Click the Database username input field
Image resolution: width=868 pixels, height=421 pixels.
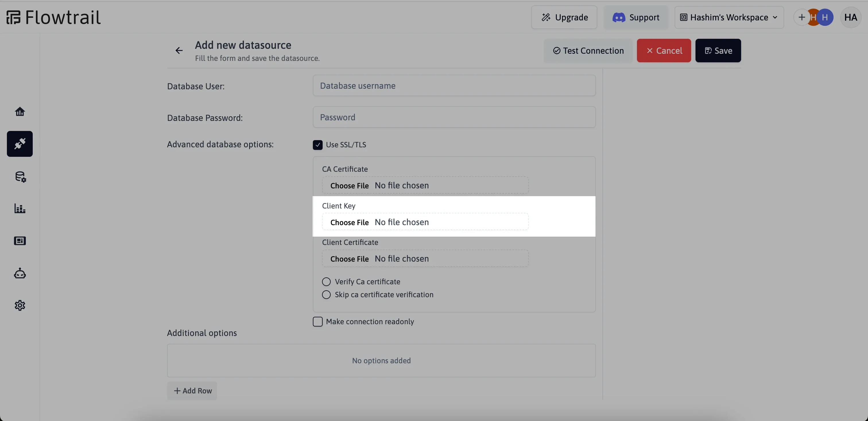click(454, 86)
